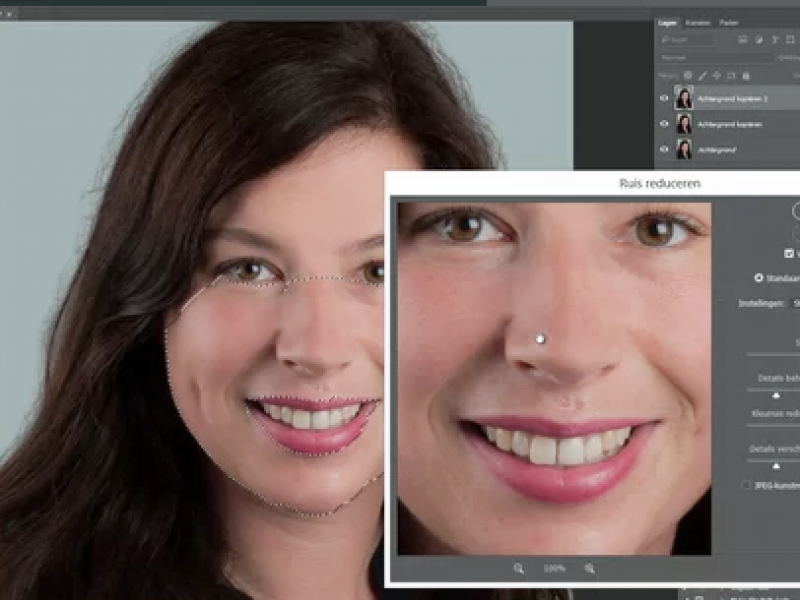Switch to the Kanalen tab
The width and height of the screenshot is (800, 600).
click(698, 22)
